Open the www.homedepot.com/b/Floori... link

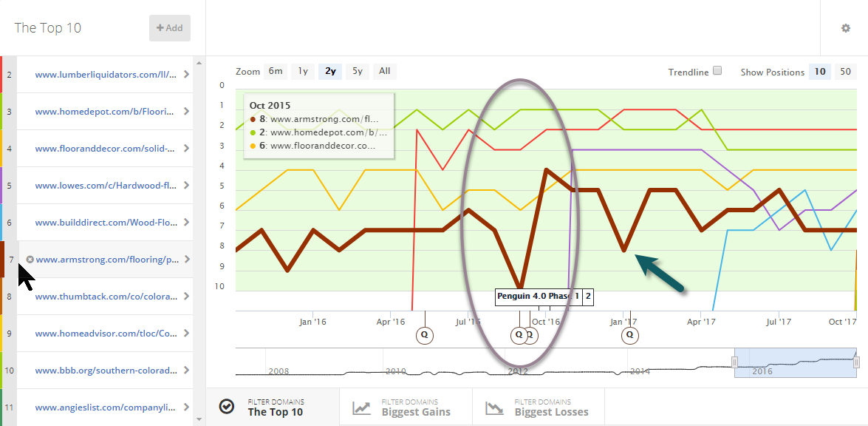pyautogui.click(x=106, y=112)
